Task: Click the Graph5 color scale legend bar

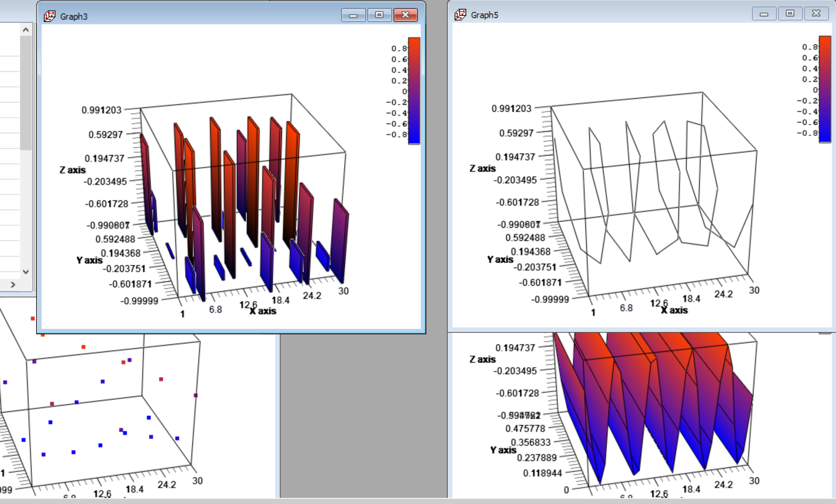Action: click(x=825, y=89)
